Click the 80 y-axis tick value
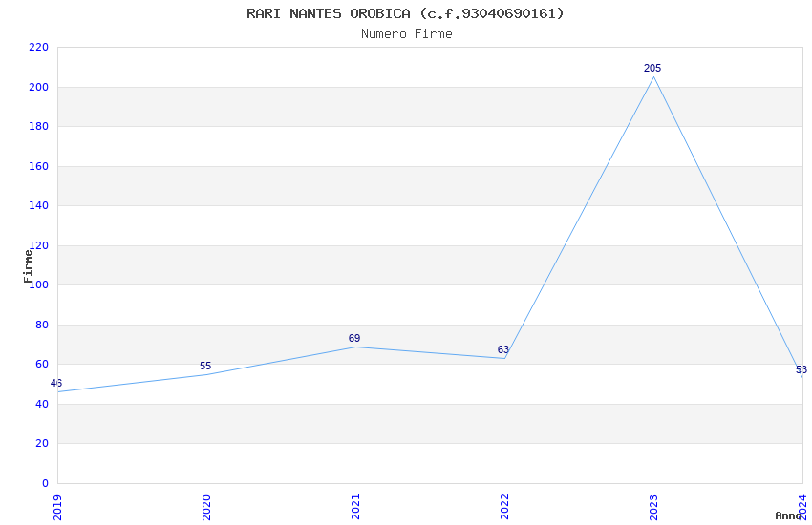This screenshot has height=525, width=812. click(42, 325)
